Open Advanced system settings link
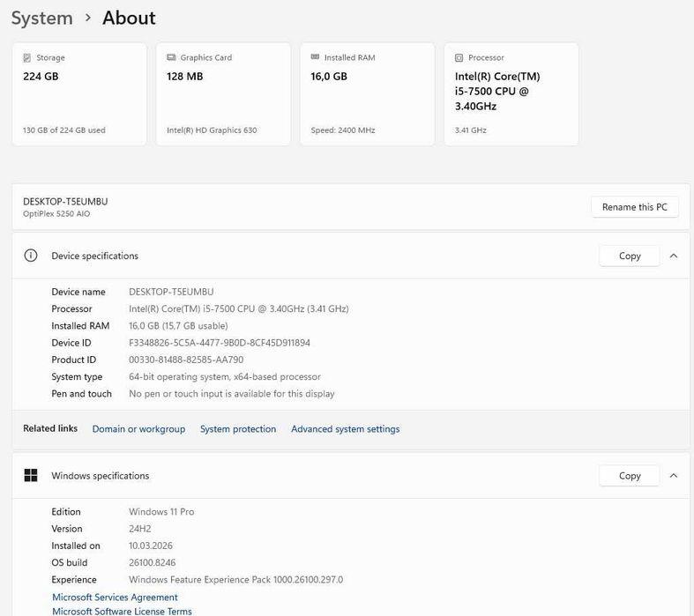This screenshot has height=616, width=694. click(345, 429)
